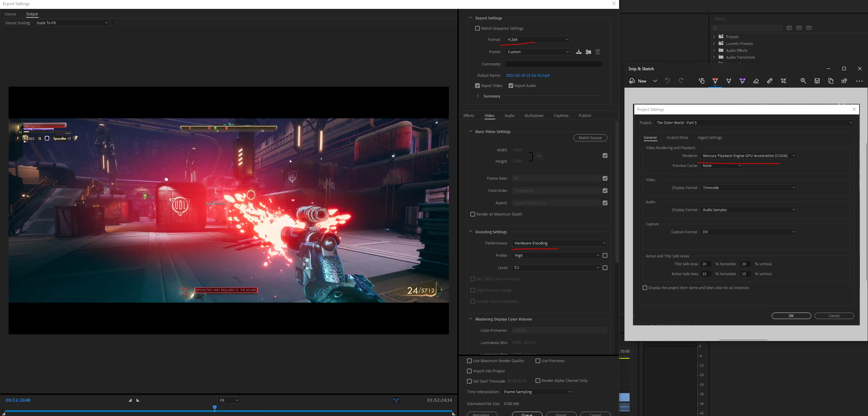Click the width-height link constraint icon
Viewport: 868px width, 416px height.
click(x=539, y=156)
